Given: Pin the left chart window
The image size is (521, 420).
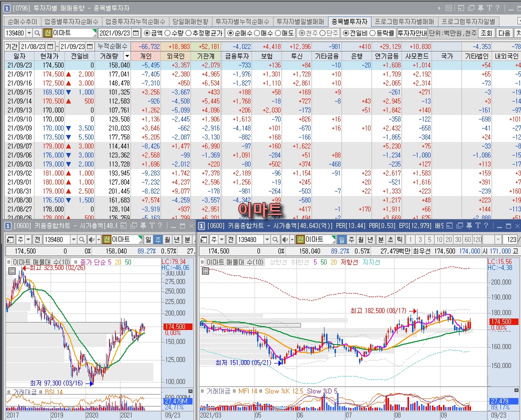Looking at the screenshot, I should [143, 226].
